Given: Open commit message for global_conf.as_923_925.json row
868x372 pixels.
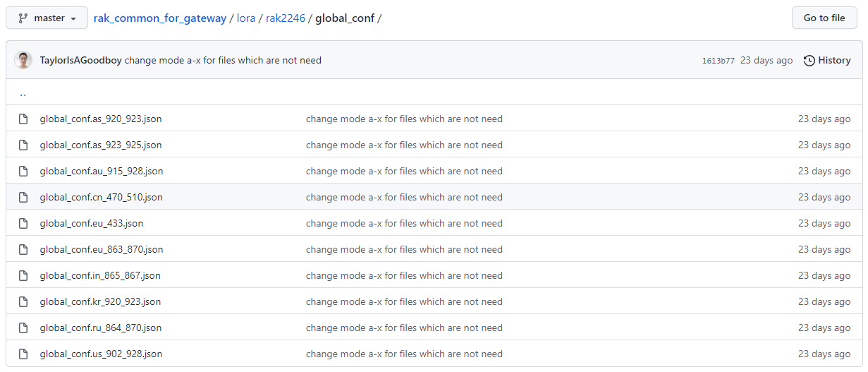Looking at the screenshot, I should coord(404,145).
